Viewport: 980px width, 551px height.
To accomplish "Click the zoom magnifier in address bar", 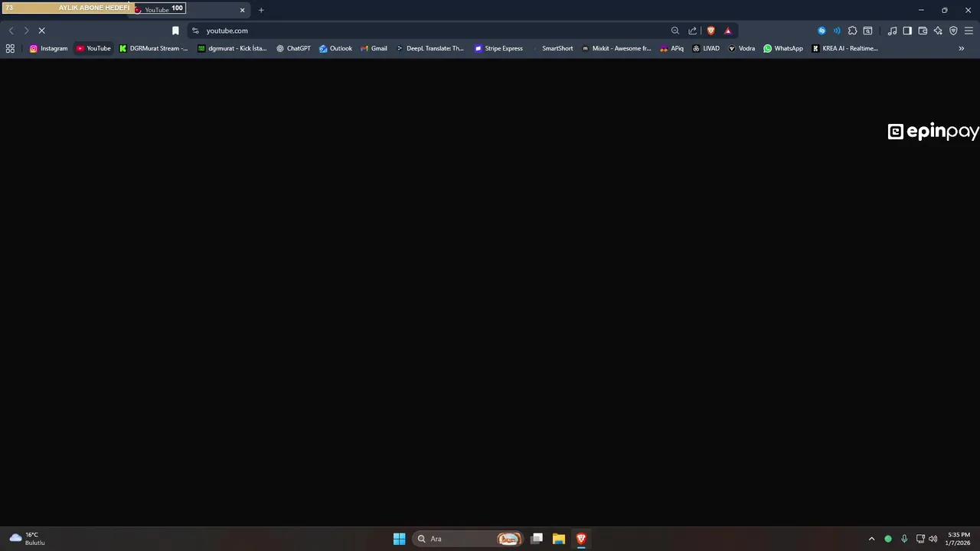I will pyautogui.click(x=675, y=31).
